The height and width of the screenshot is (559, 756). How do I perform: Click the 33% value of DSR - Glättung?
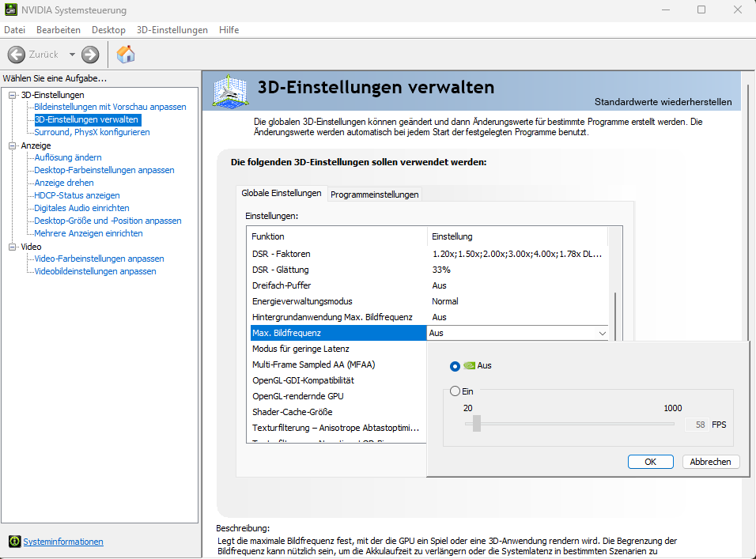pos(441,270)
